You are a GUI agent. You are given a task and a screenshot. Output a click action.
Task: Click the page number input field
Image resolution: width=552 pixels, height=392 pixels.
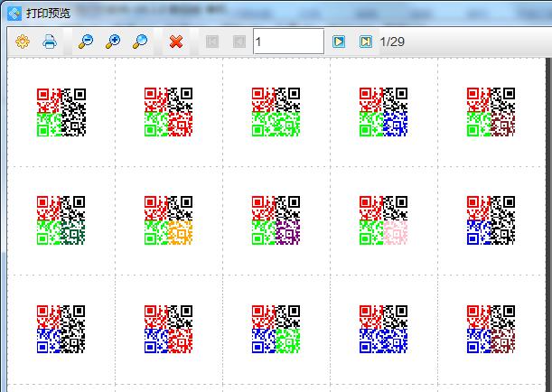point(287,42)
